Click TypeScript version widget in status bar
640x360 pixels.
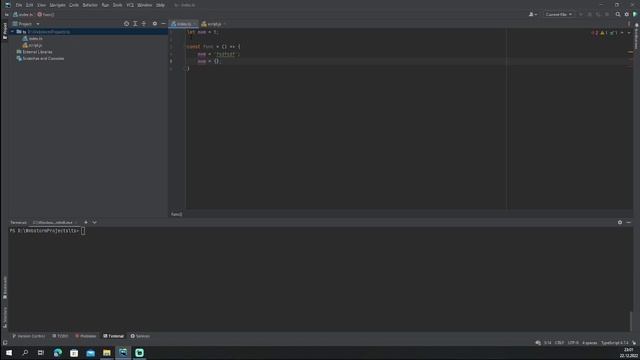click(x=615, y=343)
